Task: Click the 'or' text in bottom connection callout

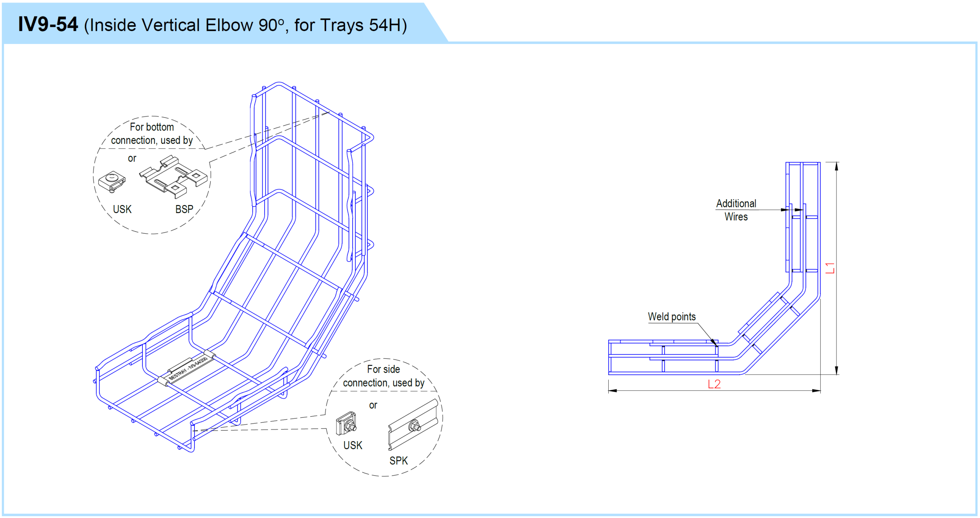Action: tap(132, 158)
